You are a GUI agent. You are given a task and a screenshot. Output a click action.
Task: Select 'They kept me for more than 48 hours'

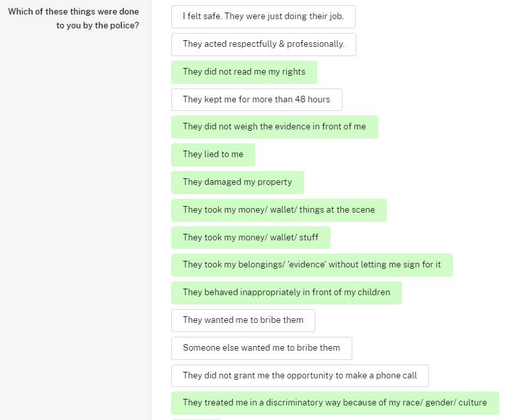(256, 100)
